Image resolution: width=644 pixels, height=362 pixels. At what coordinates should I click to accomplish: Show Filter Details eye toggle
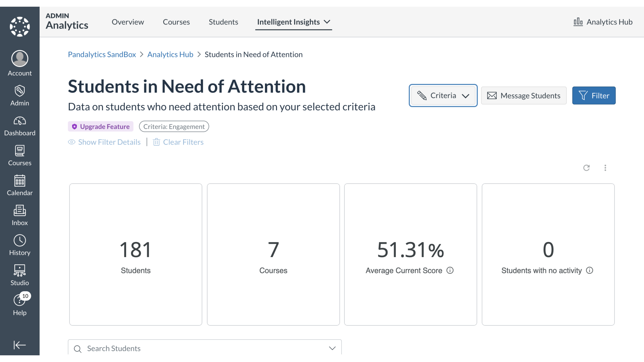click(x=104, y=142)
